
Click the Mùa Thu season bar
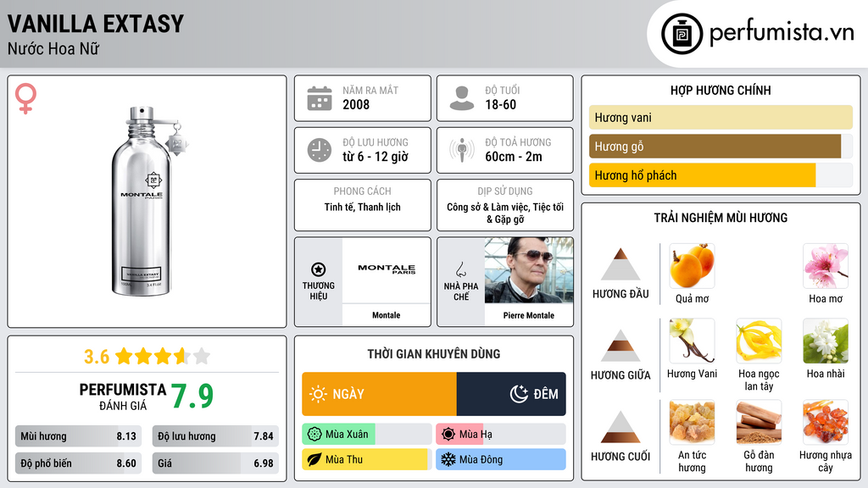point(367,459)
